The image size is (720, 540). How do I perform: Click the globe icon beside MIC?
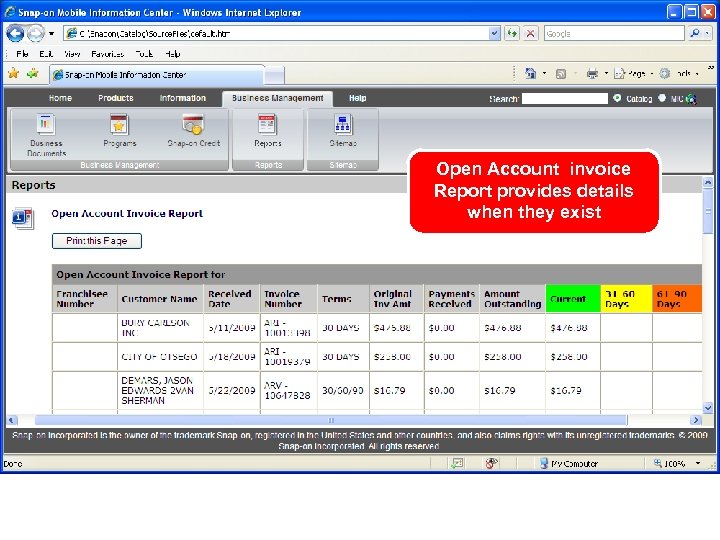point(691,99)
